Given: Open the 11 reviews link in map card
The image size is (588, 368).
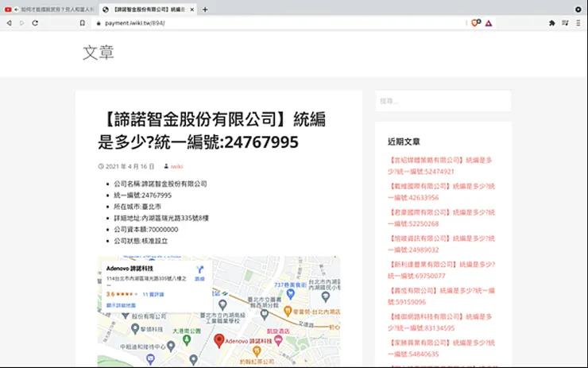Looking at the screenshot, I should pyautogui.click(x=153, y=294).
